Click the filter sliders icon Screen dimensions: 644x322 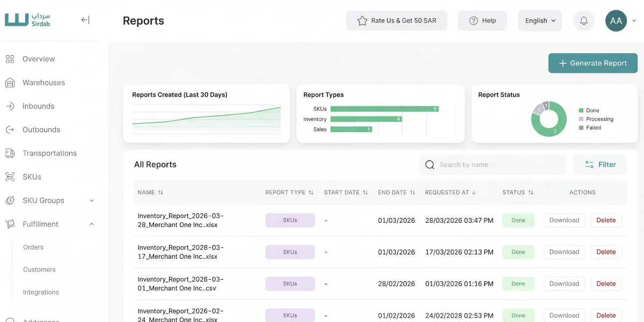[x=589, y=165]
